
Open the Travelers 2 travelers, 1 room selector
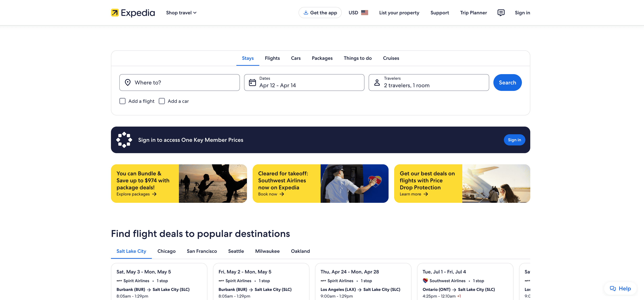[429, 82]
